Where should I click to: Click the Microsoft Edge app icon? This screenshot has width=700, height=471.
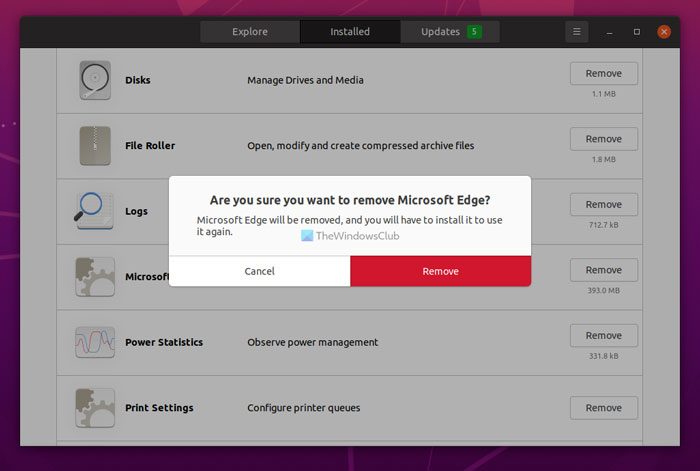pyautogui.click(x=95, y=276)
